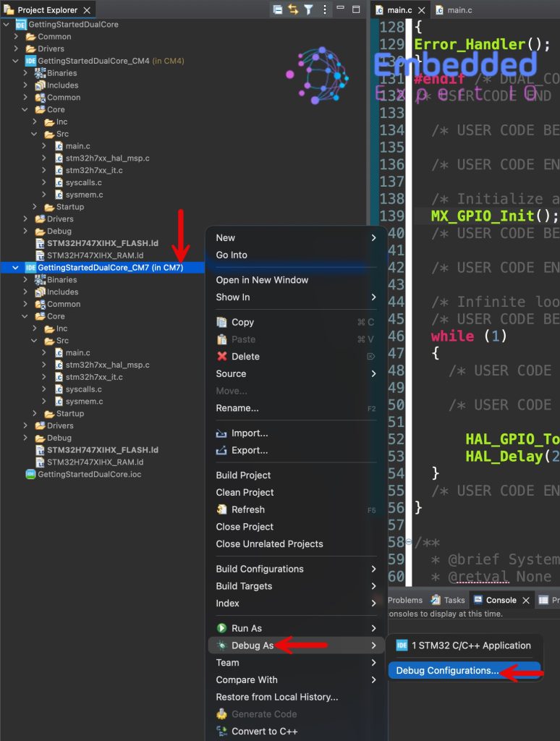
Task: Select the GettingStartedDualCore.ioc file
Action: click(80, 474)
